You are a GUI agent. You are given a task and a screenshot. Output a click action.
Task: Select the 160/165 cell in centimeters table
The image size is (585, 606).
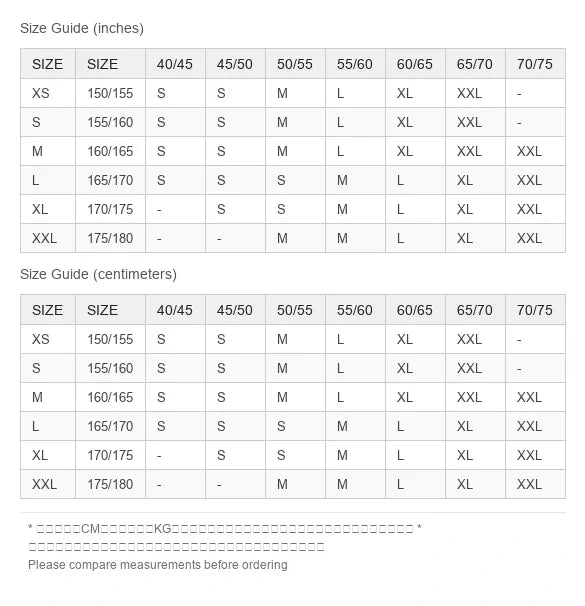(x=111, y=397)
